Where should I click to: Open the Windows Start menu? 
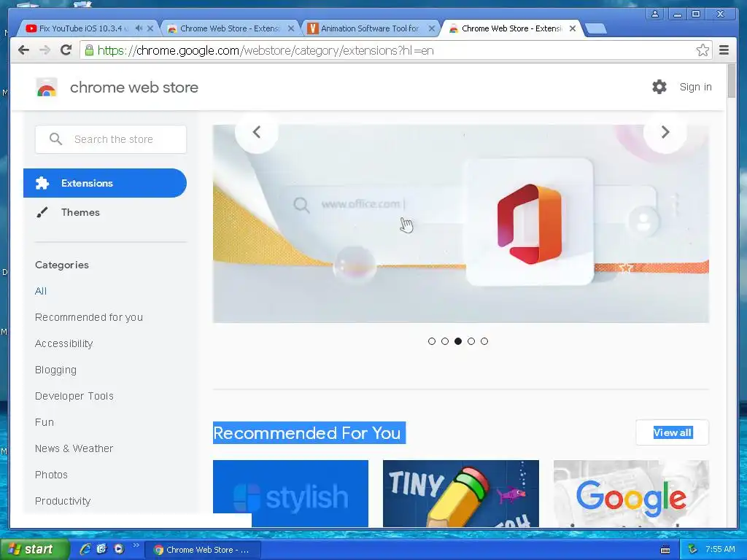(x=34, y=549)
